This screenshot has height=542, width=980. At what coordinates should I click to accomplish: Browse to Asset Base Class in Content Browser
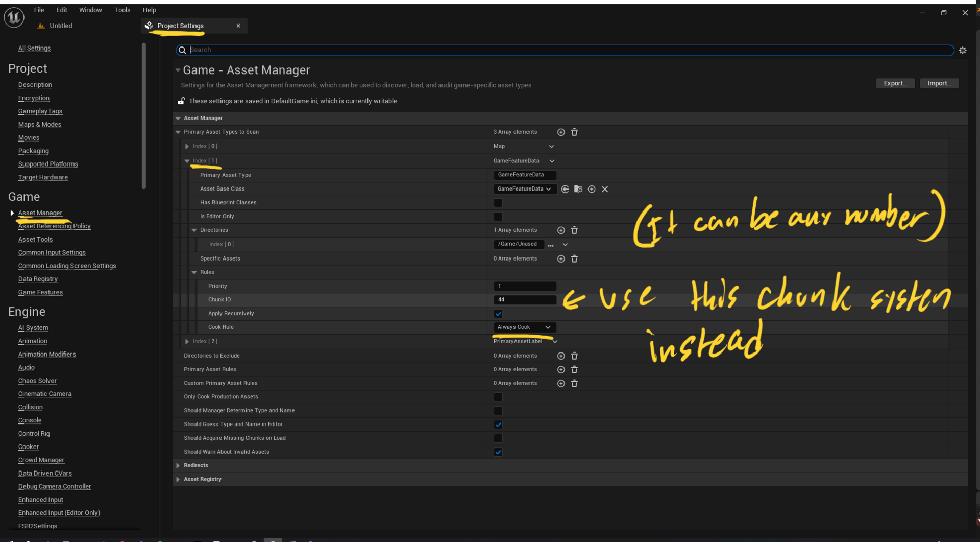(578, 189)
